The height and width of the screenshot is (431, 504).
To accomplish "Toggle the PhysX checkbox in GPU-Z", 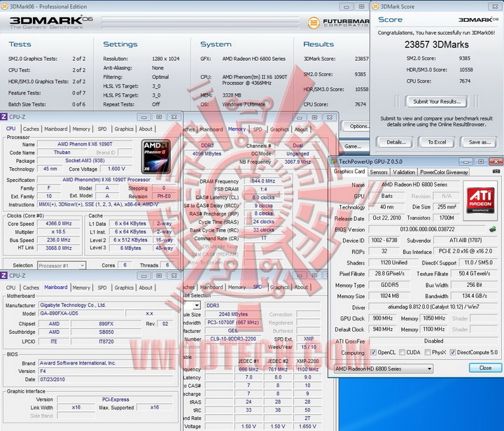I will coord(428,353).
